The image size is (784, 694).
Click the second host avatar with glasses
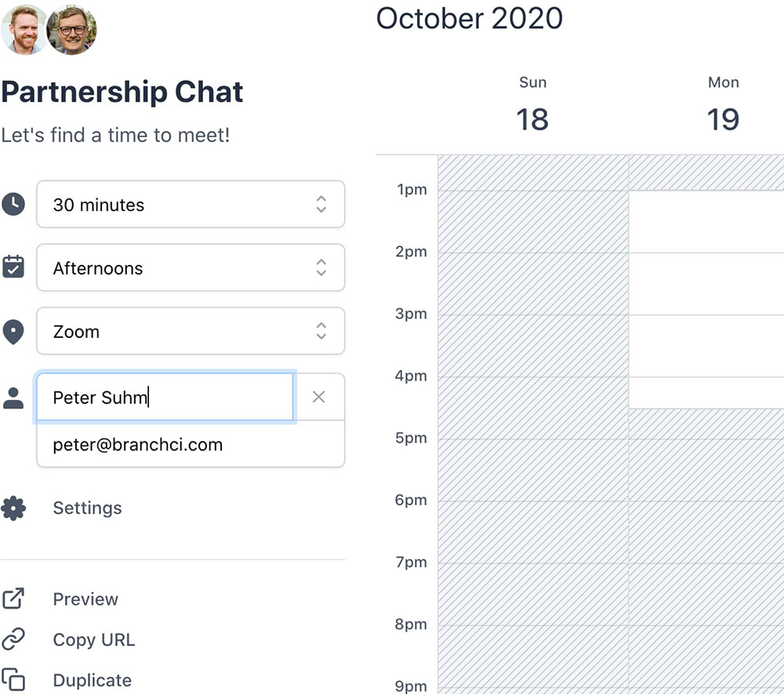click(x=72, y=30)
